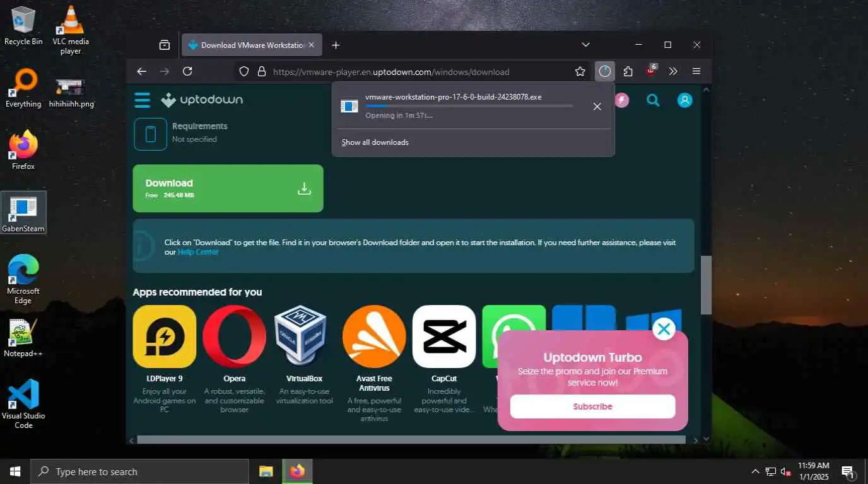
Task: Open the Recycle Bin desktop icon
Action: (23, 25)
